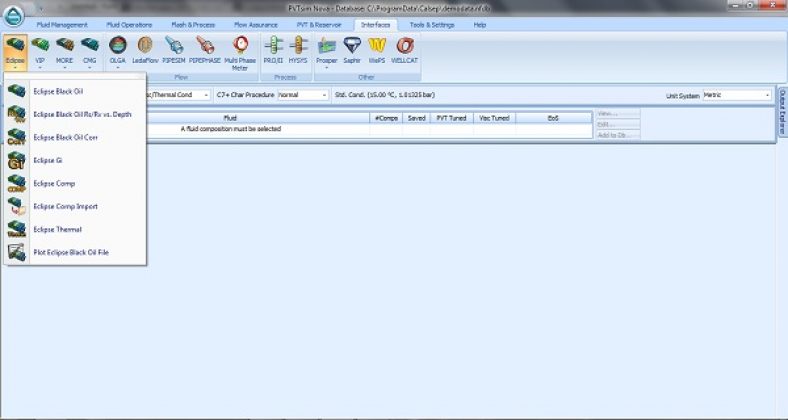788x420 pixels.
Task: Switch to the Fluid Operations tab
Action: 129,25
